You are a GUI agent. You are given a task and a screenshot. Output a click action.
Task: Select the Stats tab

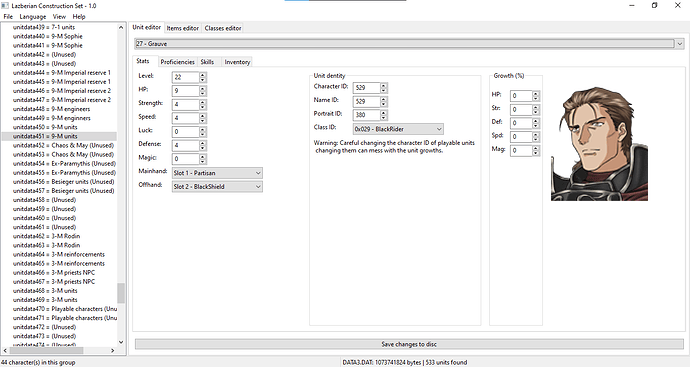coord(143,61)
